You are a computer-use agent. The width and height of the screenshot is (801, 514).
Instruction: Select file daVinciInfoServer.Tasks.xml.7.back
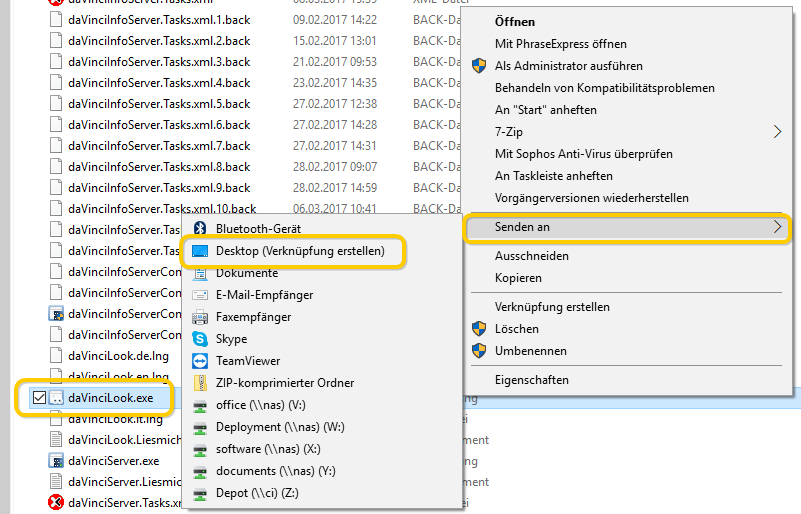coord(159,146)
